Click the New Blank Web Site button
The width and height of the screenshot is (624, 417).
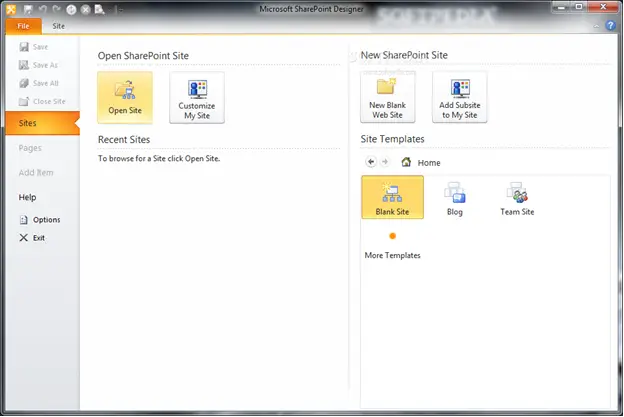pos(388,97)
